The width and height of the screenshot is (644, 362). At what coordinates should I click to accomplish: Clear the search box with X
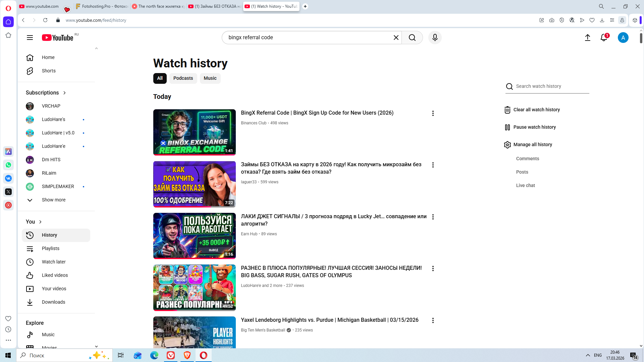396,38
